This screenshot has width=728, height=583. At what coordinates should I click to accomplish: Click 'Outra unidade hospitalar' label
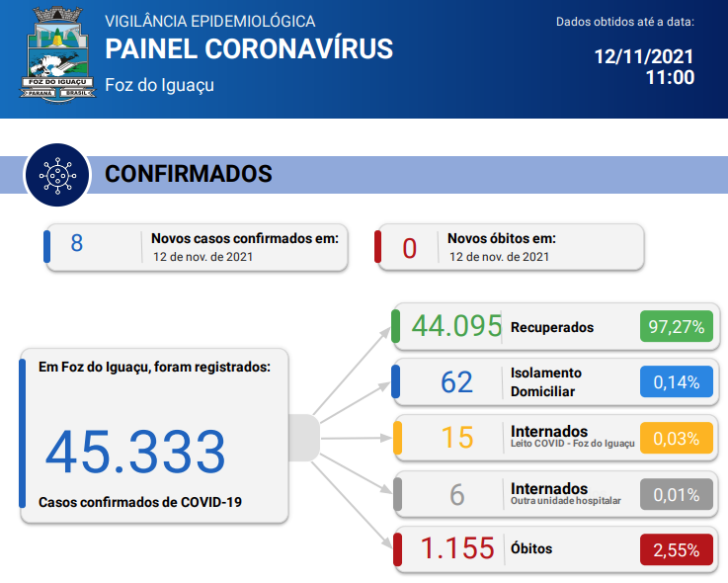point(565,501)
